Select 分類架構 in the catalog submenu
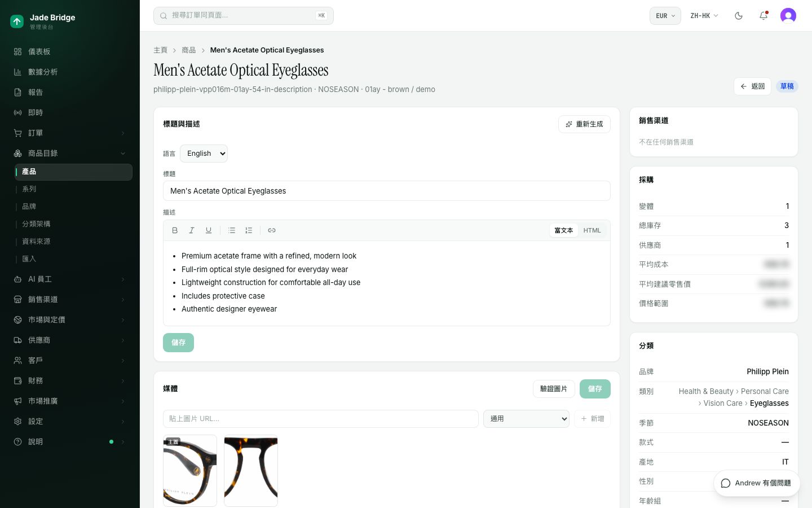812x508 pixels. pos(73,224)
